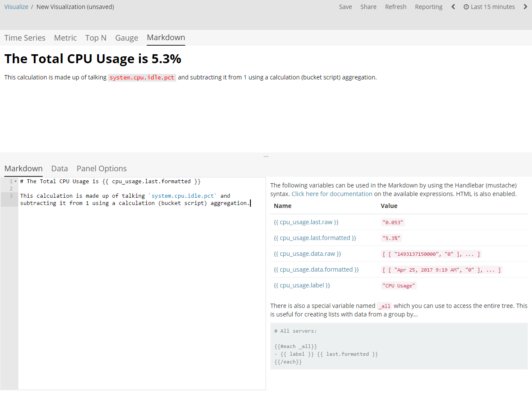Open the Panel Options tab
The width and height of the screenshot is (532, 407).
tap(102, 168)
